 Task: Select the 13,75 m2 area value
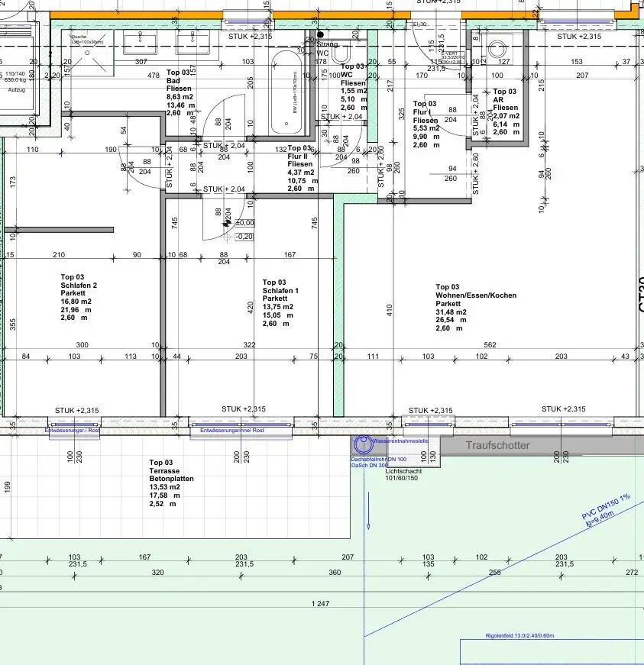coord(278,307)
